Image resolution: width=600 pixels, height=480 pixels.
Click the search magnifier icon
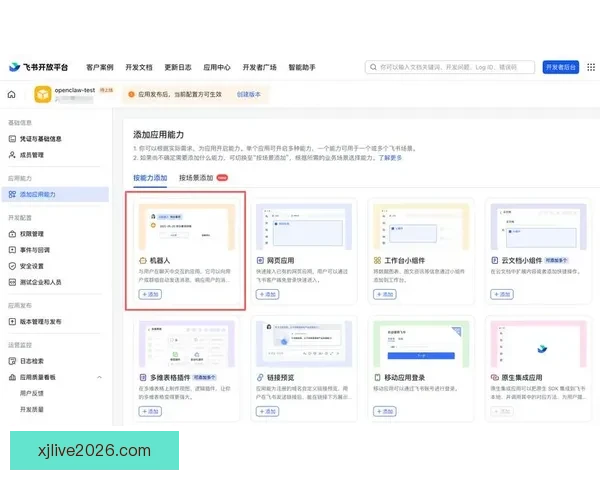tap(373, 67)
